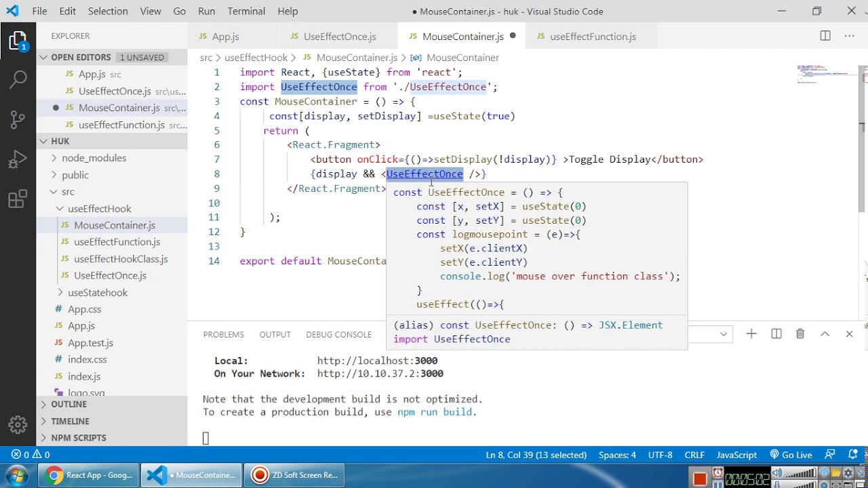Click the stop recording red square
This screenshot has height=488, width=868.
coord(700,479)
